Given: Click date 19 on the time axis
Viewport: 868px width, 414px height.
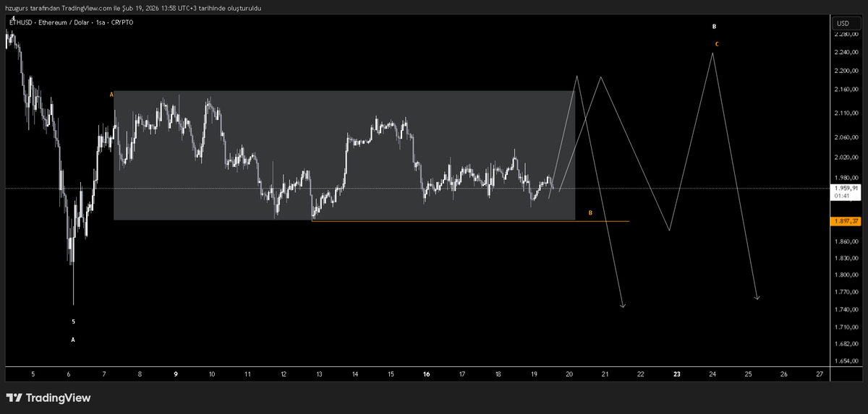Looking at the screenshot, I should coord(534,374).
